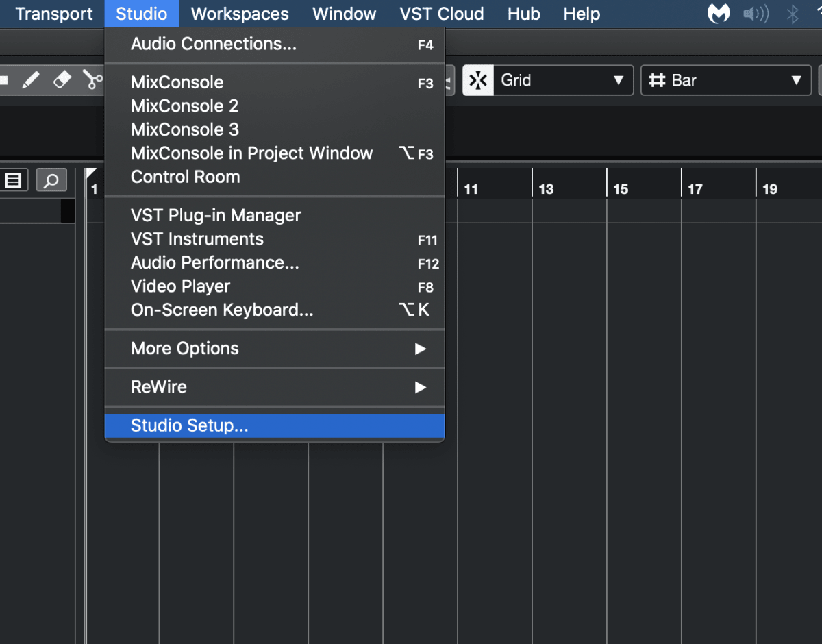
Task: Select the Split scissors tool
Action: click(92, 80)
